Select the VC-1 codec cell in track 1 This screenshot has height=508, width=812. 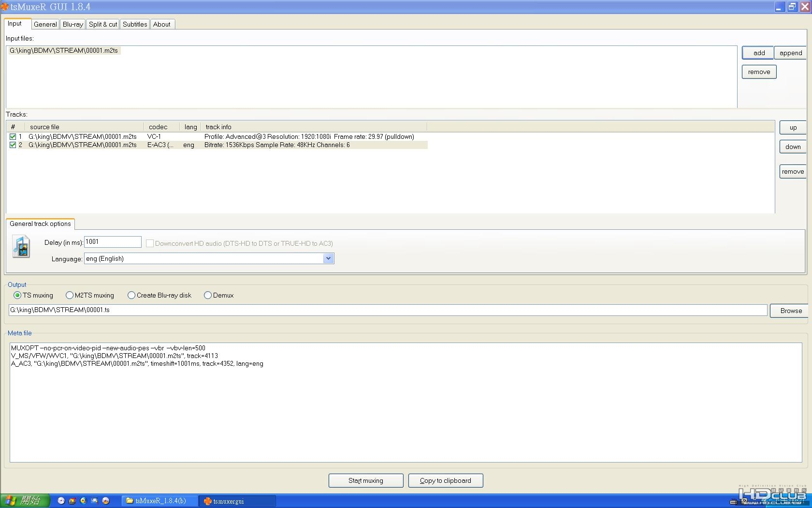tap(154, 136)
